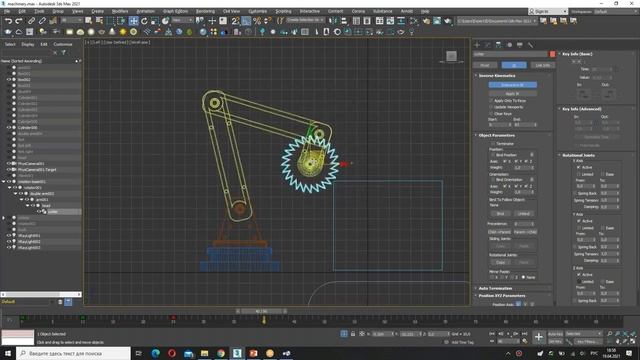Select the Unlink Selection icon
The image size is (640, 360).
[x=42, y=20]
